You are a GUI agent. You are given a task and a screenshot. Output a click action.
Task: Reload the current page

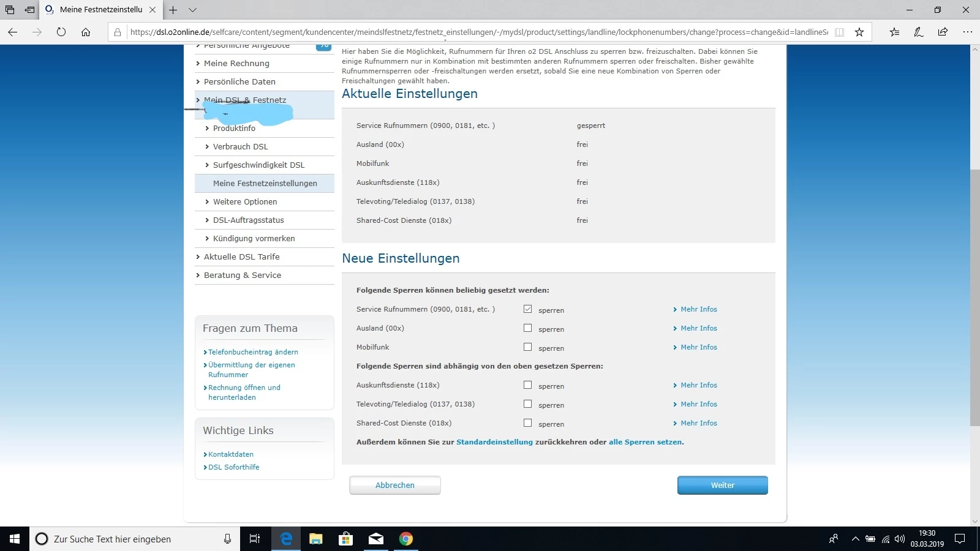pyautogui.click(x=61, y=32)
